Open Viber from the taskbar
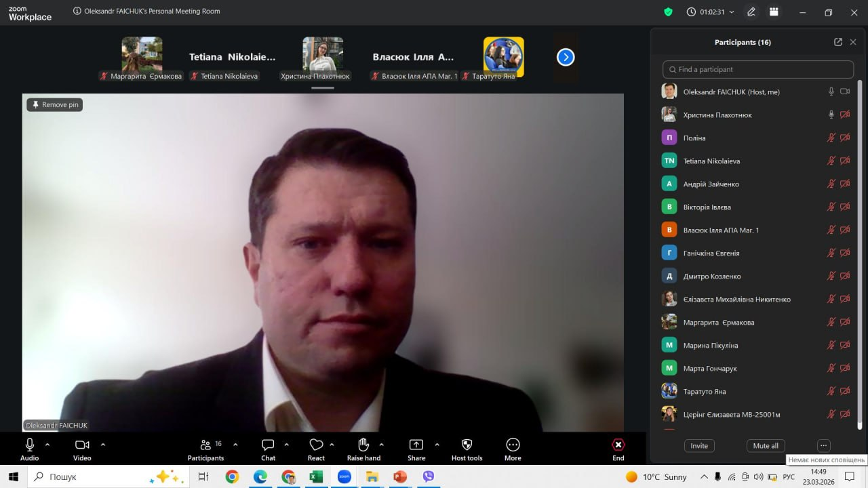The image size is (868, 488). tap(428, 476)
